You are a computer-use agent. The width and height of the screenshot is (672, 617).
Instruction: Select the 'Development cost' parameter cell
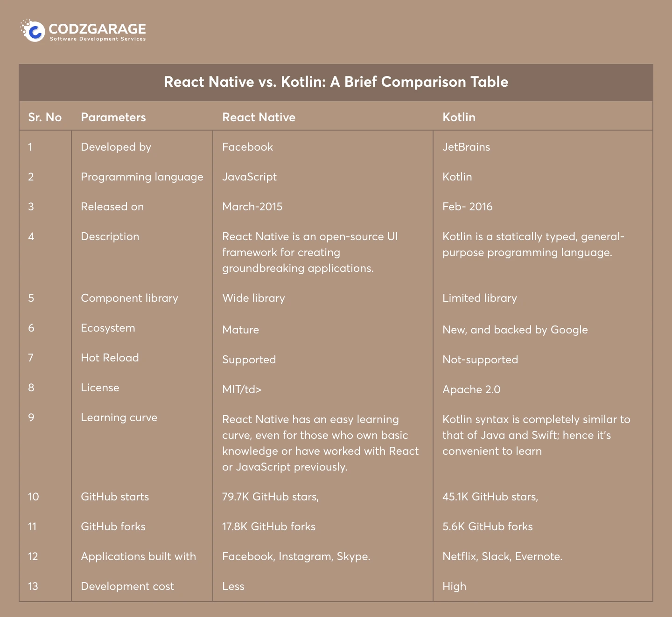(127, 586)
